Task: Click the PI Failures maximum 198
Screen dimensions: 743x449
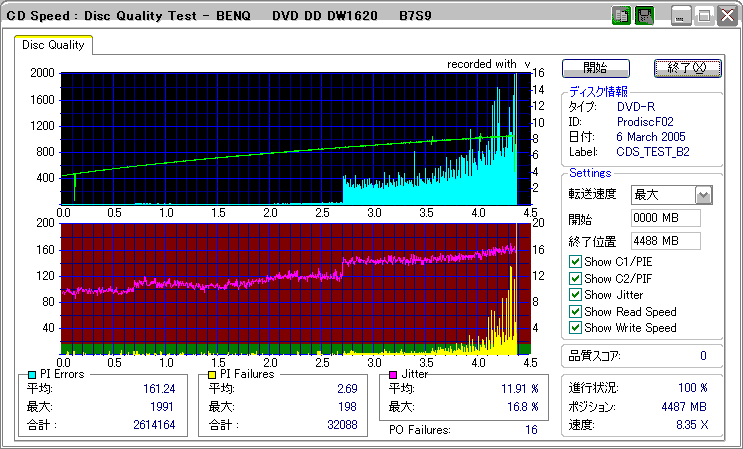Action: pyautogui.click(x=348, y=407)
